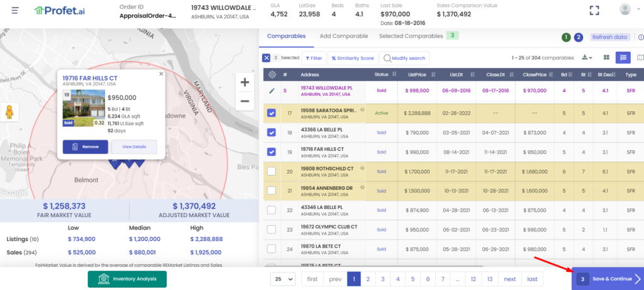Open the Selected Comparables tab
644x290 pixels.
411,36
